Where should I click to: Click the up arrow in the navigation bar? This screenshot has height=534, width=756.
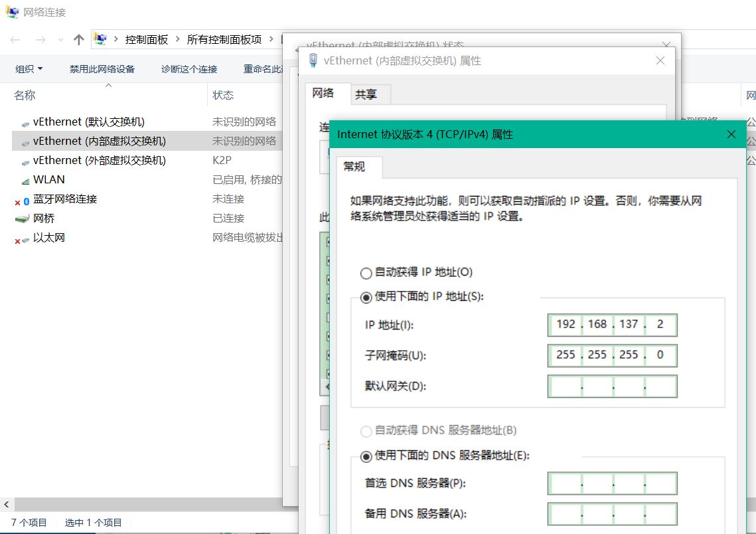pyautogui.click(x=78, y=39)
